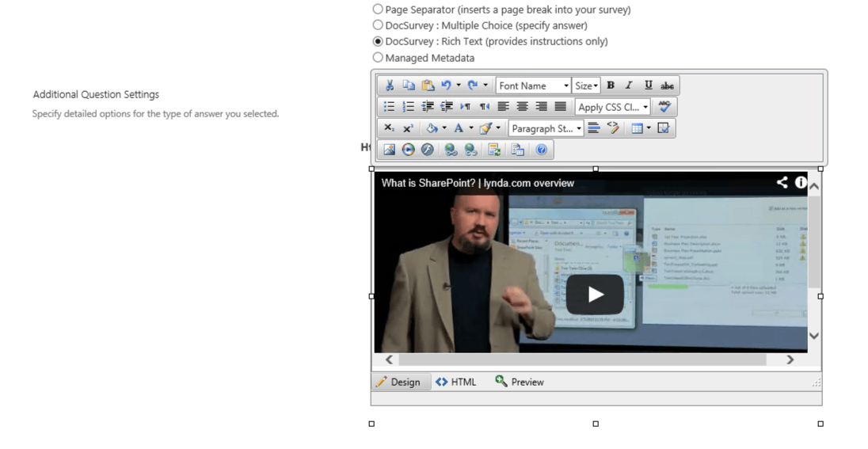Viewport: 868px width, 449px height.
Task: Click the info icon on video
Action: pyautogui.click(x=801, y=182)
